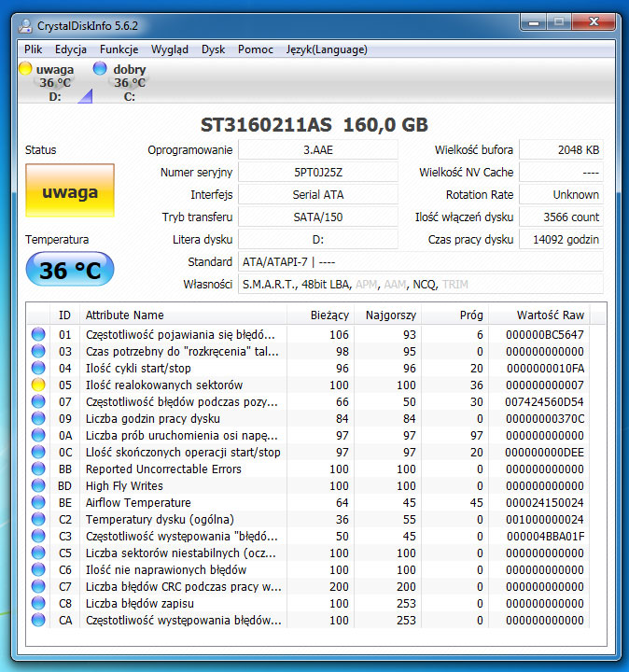Click the serial number field 5PT0J25Z
The height and width of the screenshot is (672, 629).
tap(318, 173)
